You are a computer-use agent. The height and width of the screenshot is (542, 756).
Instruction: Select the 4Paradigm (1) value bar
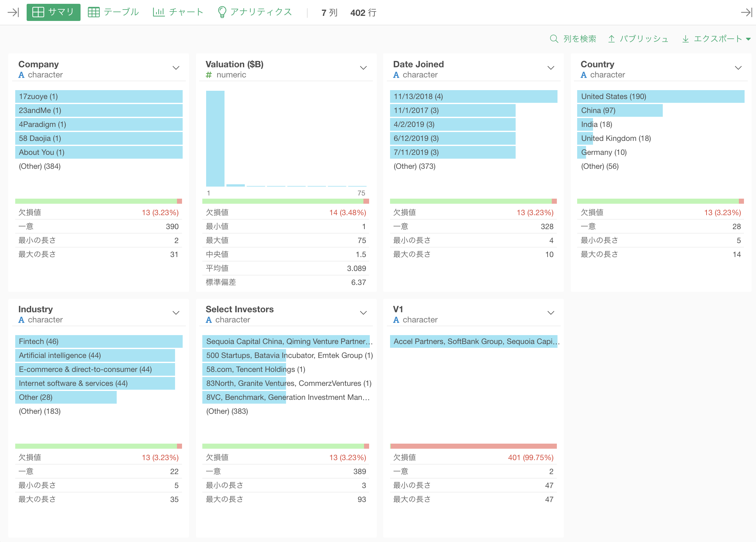[x=99, y=124]
